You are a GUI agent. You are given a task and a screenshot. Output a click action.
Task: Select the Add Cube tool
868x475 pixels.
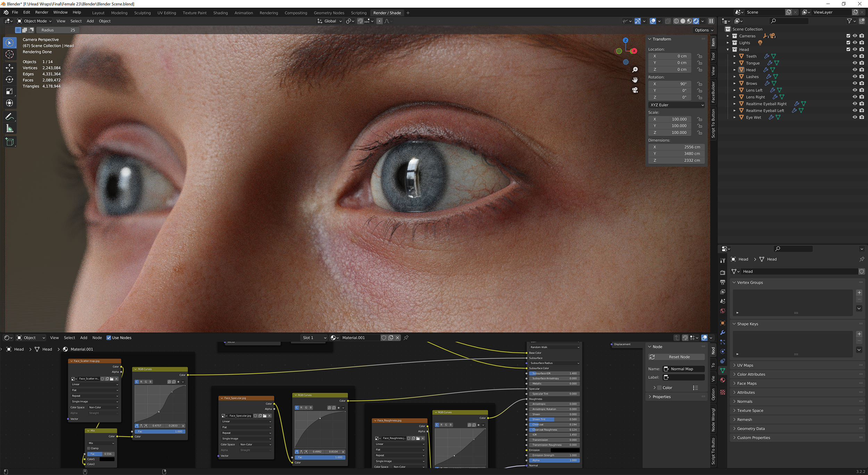(x=10, y=142)
